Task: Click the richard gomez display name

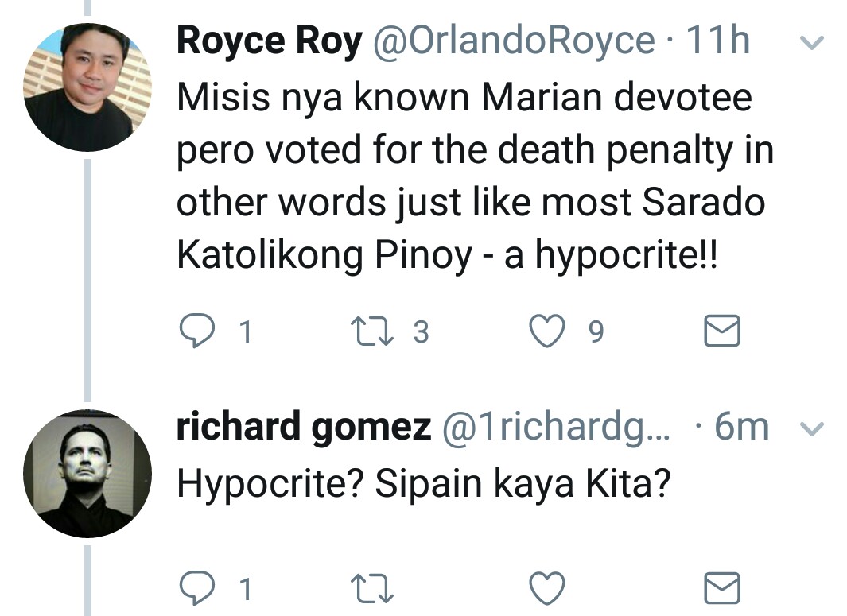Action: click(x=303, y=428)
